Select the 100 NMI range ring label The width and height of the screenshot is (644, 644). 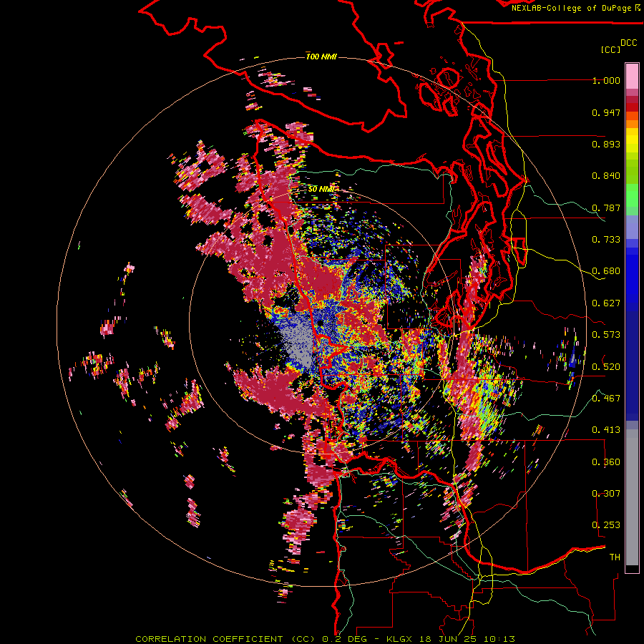[321, 57]
